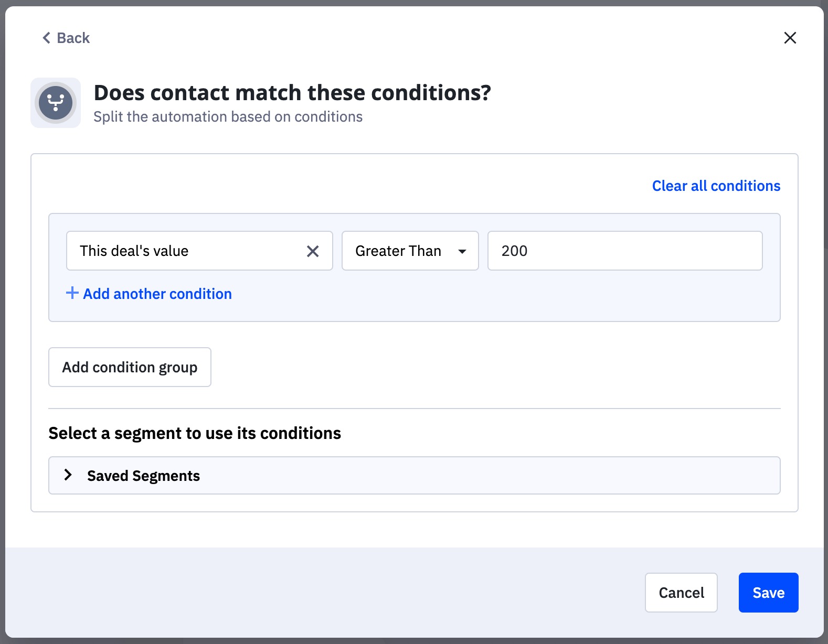
Task: Click 'Select a segment to use its conditions' heading
Action: coord(195,433)
